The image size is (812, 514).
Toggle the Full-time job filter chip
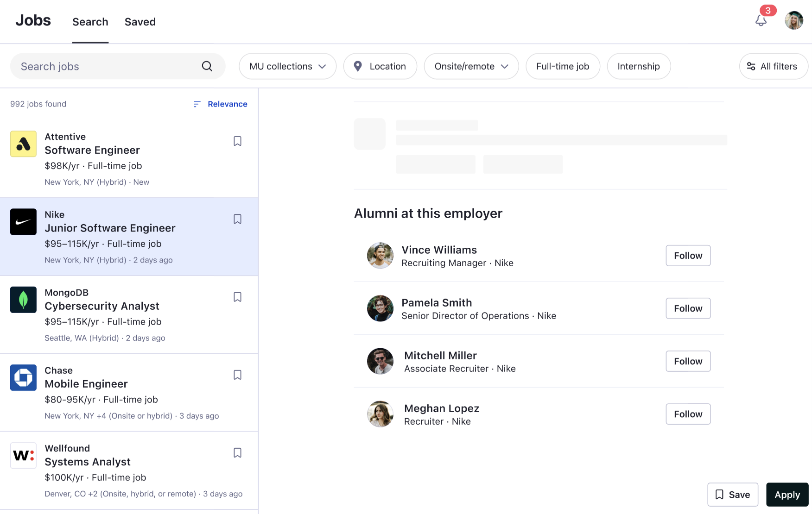(x=563, y=66)
